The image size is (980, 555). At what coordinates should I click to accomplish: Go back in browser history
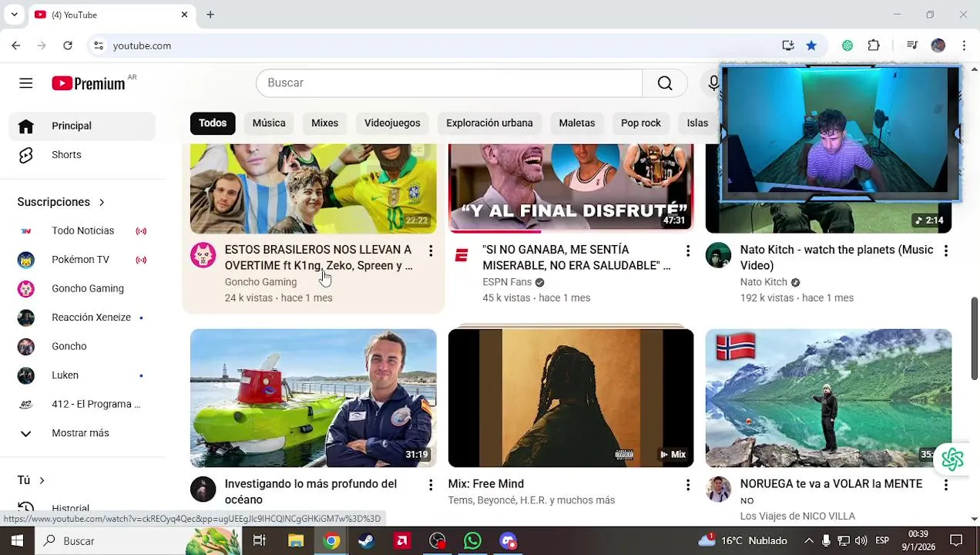click(x=16, y=45)
